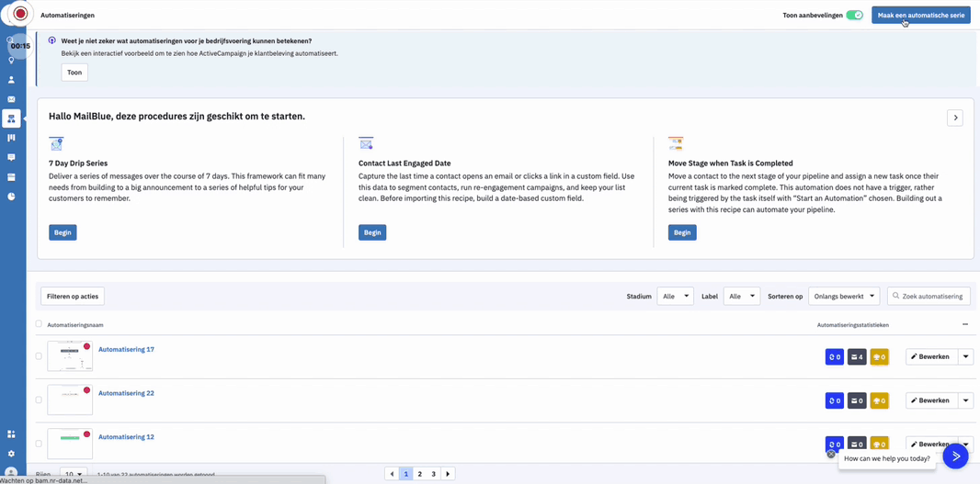This screenshot has width=980, height=484.
Task: Click the 'Toon' button in the info banner
Action: (x=74, y=73)
